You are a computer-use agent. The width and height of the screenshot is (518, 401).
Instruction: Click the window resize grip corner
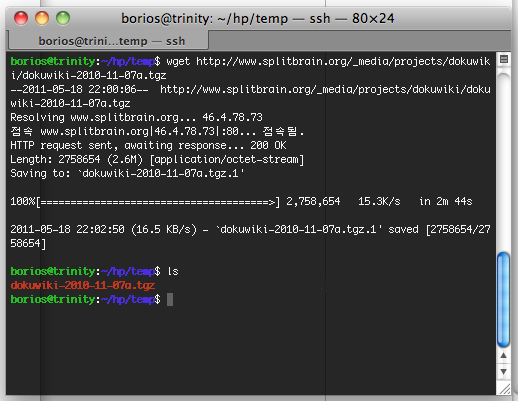pyautogui.click(x=505, y=389)
